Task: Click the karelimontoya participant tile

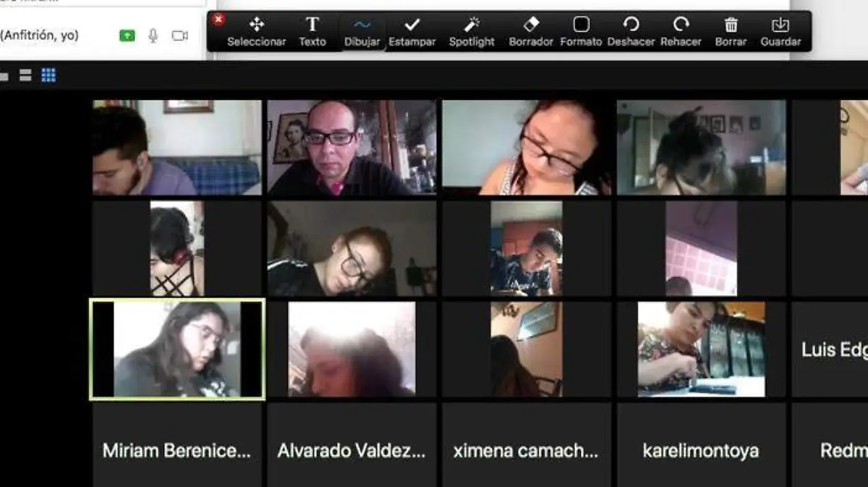Action: click(x=700, y=444)
